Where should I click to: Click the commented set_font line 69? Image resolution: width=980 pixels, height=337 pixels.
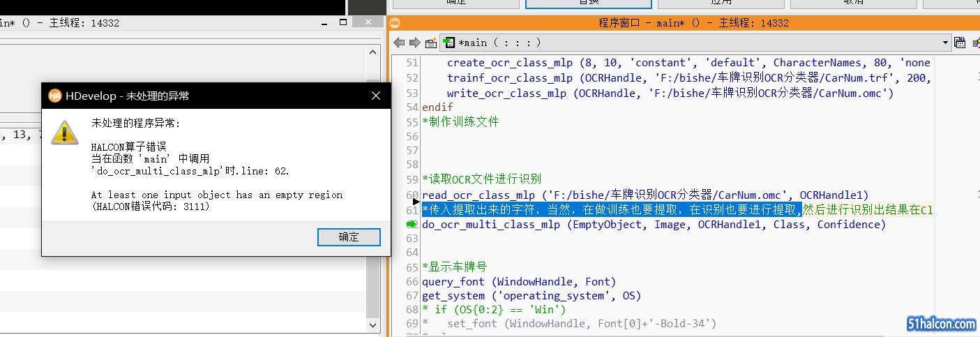pyautogui.click(x=569, y=324)
